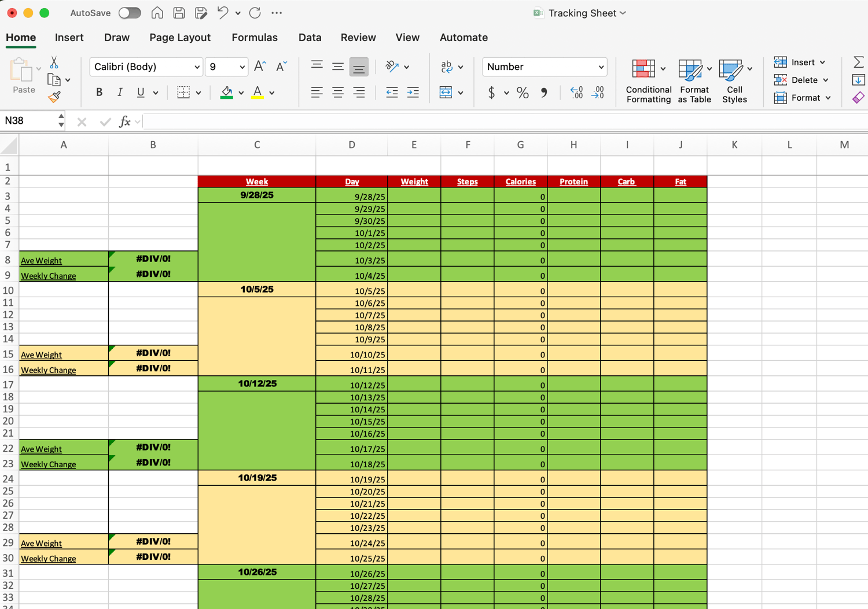868x609 pixels.
Task: Select the Format Painter tool
Action: point(55,97)
